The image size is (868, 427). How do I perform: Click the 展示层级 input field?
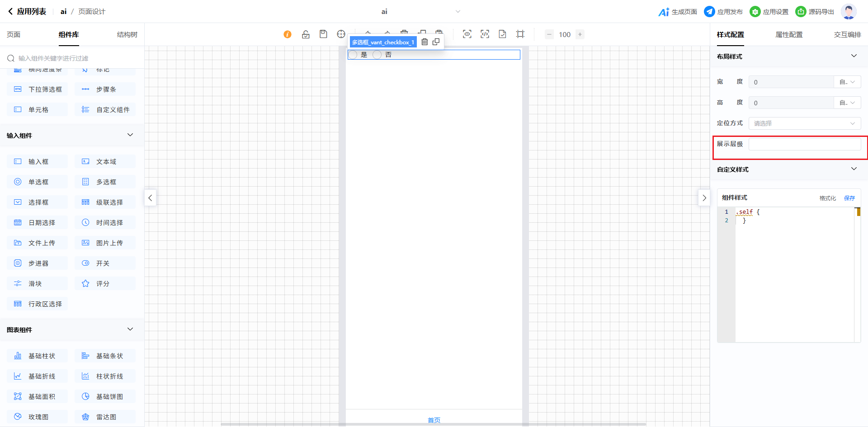point(804,144)
